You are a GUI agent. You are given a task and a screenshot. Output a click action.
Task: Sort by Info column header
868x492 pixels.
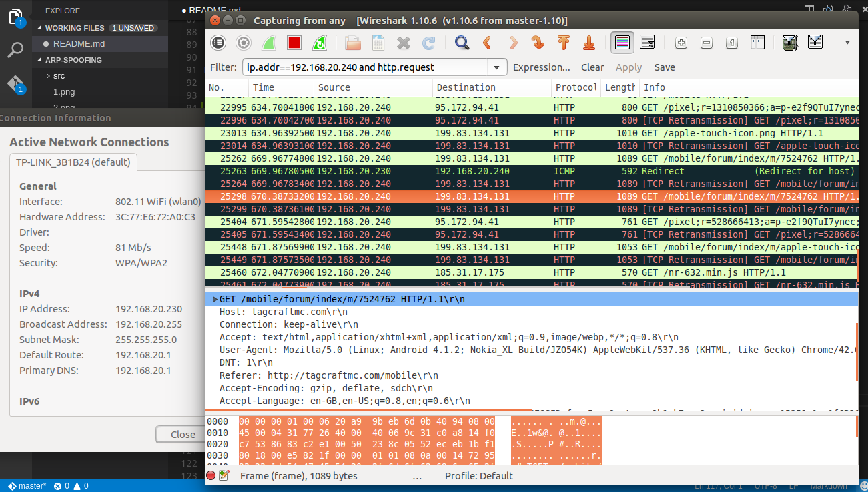[x=749, y=87]
